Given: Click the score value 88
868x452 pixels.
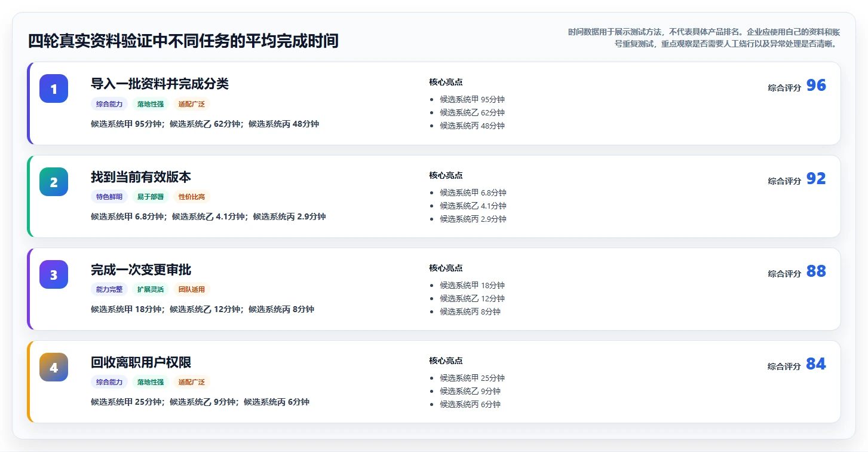Looking at the screenshot, I should pyautogui.click(x=816, y=271).
